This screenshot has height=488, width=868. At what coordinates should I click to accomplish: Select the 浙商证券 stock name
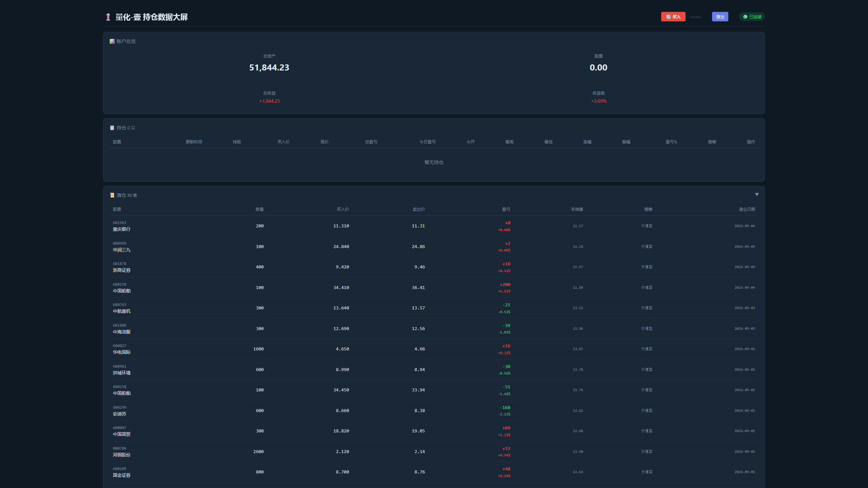click(121, 270)
